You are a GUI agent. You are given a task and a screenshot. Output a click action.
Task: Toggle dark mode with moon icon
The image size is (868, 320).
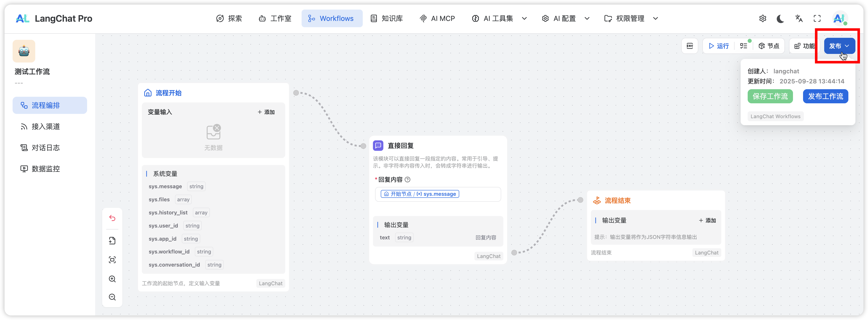(780, 19)
